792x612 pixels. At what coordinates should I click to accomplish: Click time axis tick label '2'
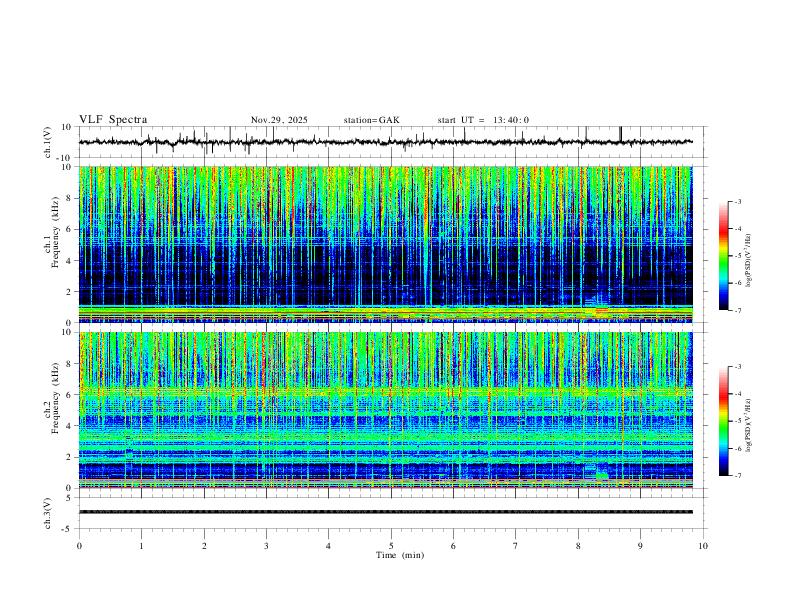[204, 546]
